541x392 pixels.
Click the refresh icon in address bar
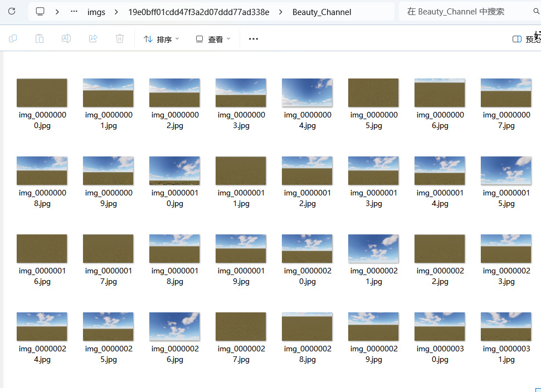(x=12, y=11)
